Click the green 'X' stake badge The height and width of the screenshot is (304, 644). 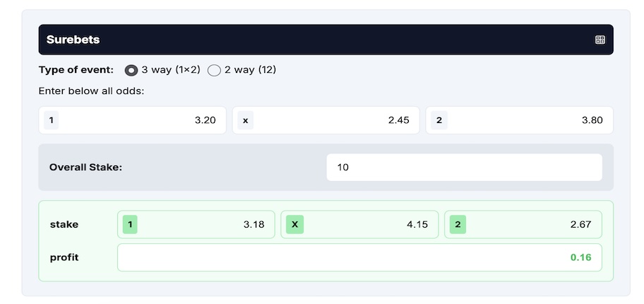(x=294, y=225)
